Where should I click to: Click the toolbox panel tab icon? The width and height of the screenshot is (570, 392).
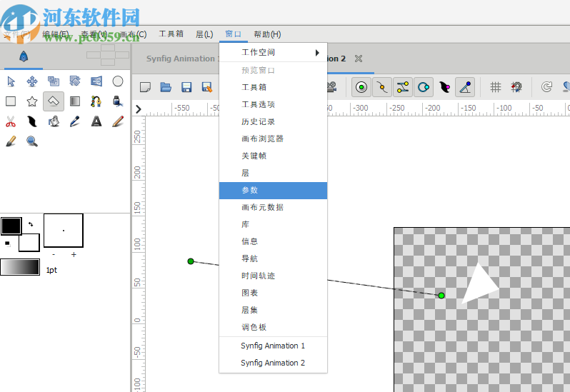24,56
